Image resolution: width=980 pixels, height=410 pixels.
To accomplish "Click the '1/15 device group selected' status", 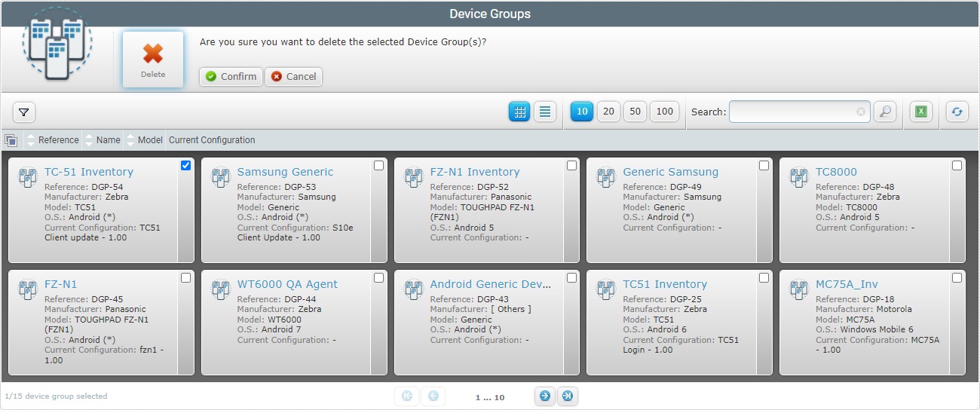I will [x=57, y=396].
